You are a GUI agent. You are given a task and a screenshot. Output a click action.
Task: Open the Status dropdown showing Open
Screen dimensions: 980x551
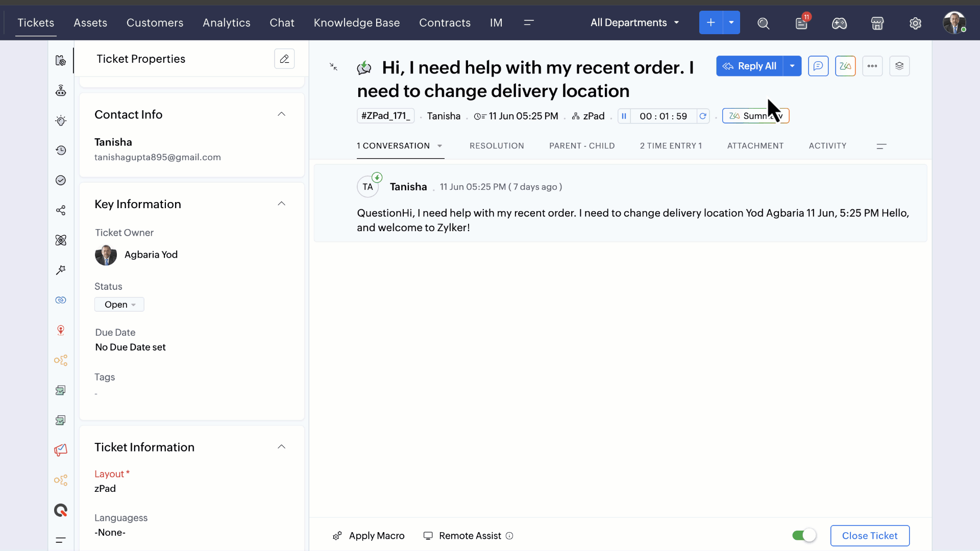pos(119,305)
